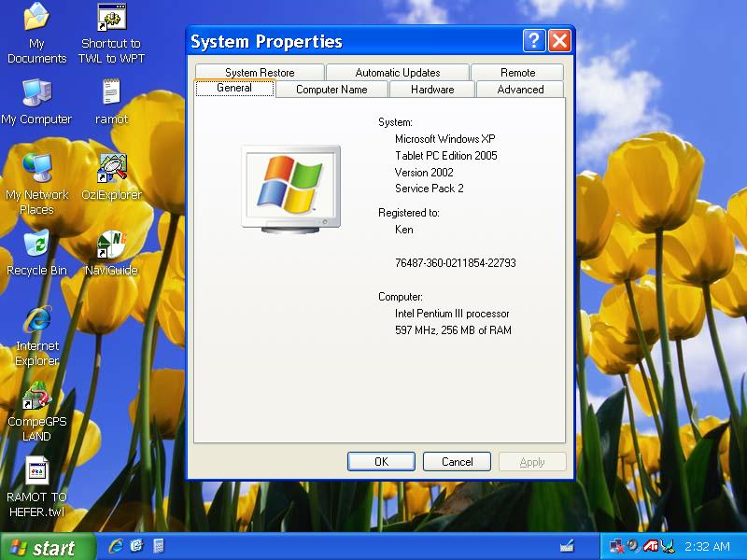
Task: Select the Automatic Updates tab
Action: (x=398, y=73)
